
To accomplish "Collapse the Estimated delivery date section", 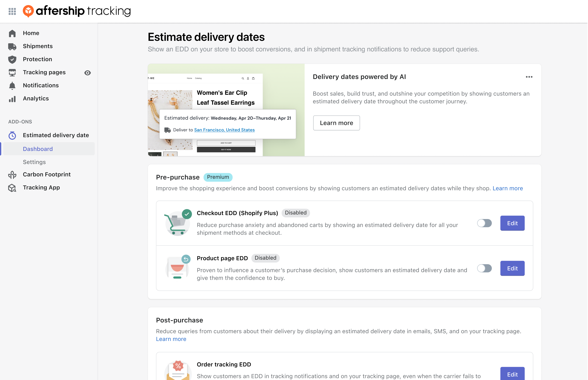I will [x=56, y=135].
